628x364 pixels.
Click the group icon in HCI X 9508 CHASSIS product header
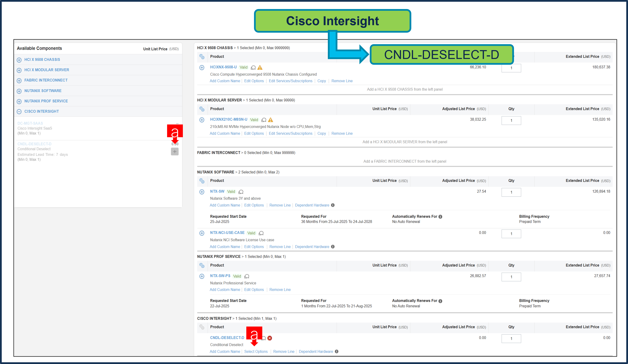[202, 57]
